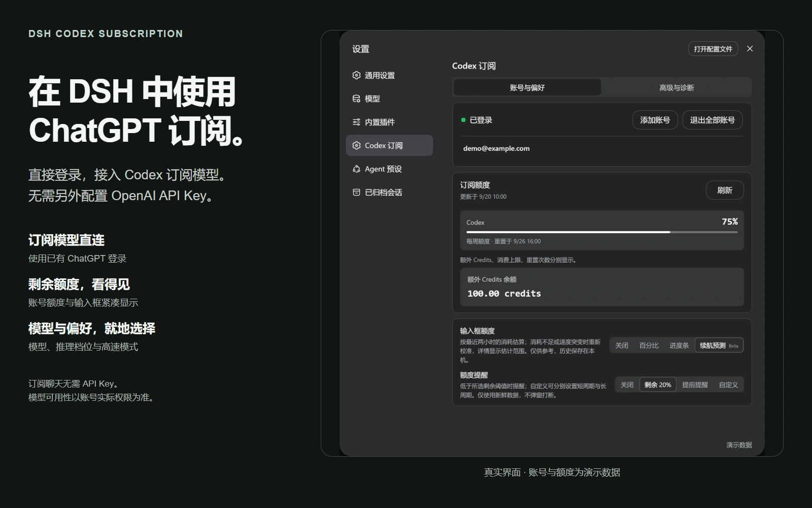Click the Codex 订阅 page heading
This screenshot has height=508, width=812.
click(x=474, y=66)
